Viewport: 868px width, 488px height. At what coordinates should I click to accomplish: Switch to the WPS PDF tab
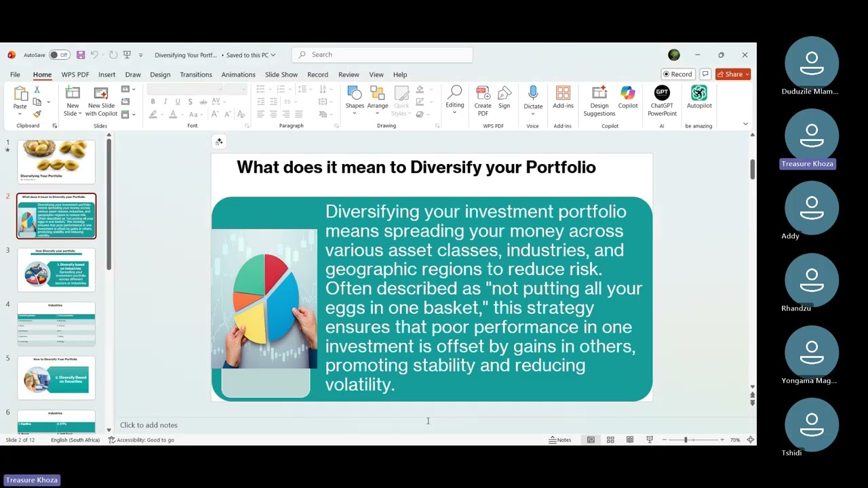click(x=75, y=75)
